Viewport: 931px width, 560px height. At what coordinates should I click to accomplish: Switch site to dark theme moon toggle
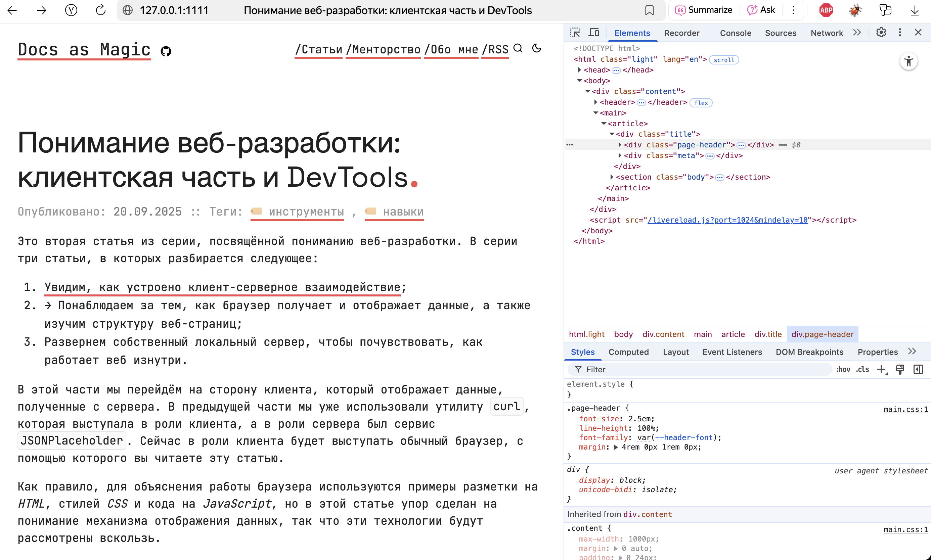[537, 48]
